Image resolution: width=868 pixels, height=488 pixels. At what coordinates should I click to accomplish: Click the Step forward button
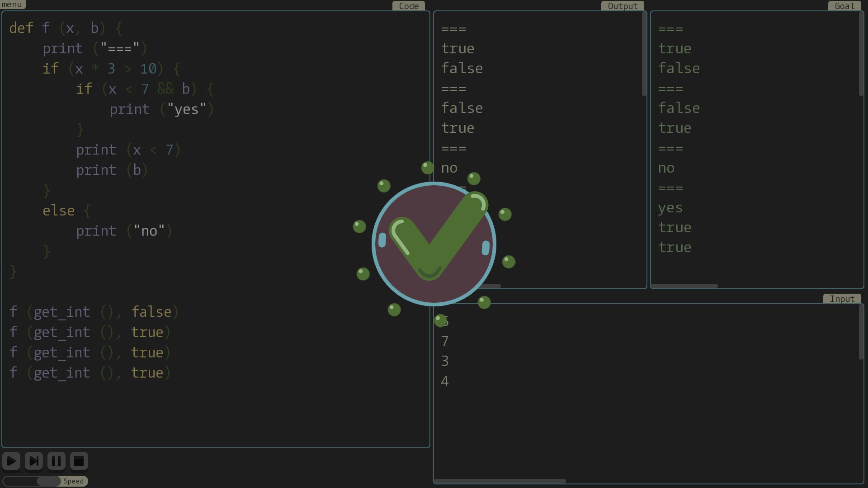[34, 461]
